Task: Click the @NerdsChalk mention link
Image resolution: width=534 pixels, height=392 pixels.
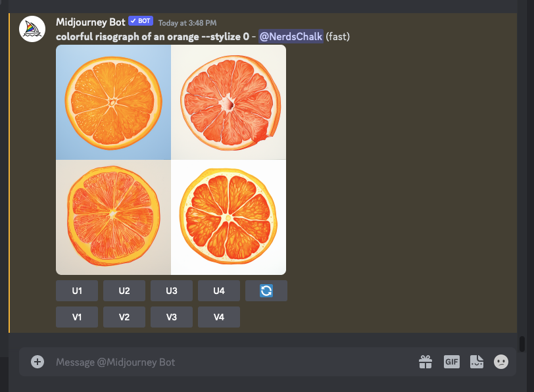Action: click(291, 36)
